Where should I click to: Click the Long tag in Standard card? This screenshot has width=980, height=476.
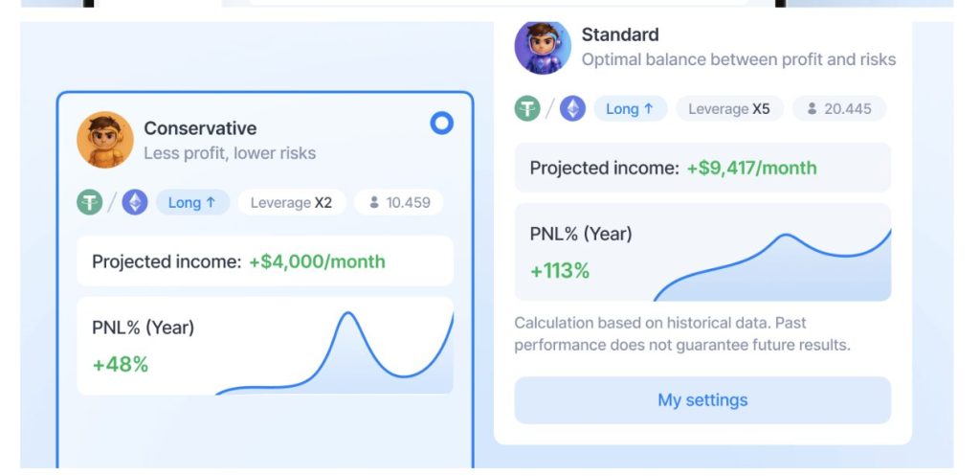point(630,109)
